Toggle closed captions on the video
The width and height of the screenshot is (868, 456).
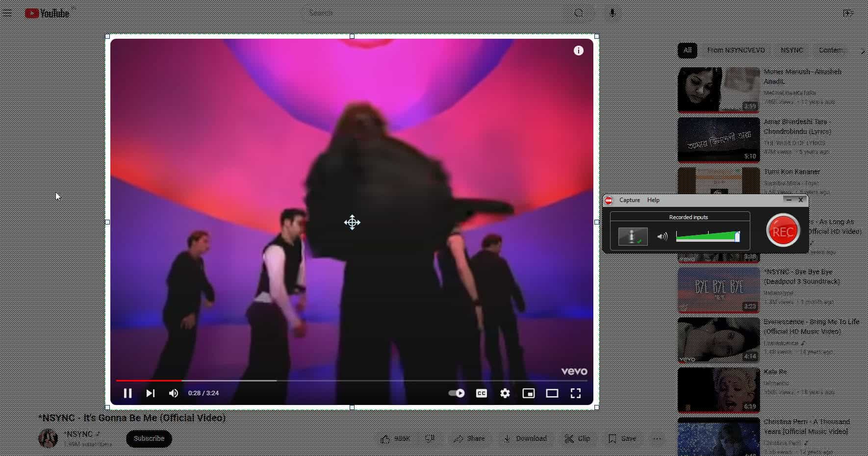482,393
